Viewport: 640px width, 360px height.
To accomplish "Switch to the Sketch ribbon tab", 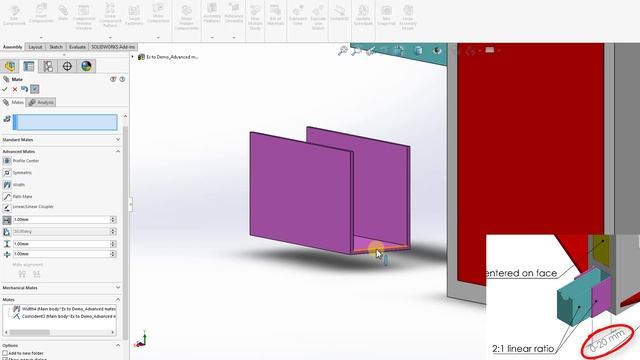I will point(56,47).
